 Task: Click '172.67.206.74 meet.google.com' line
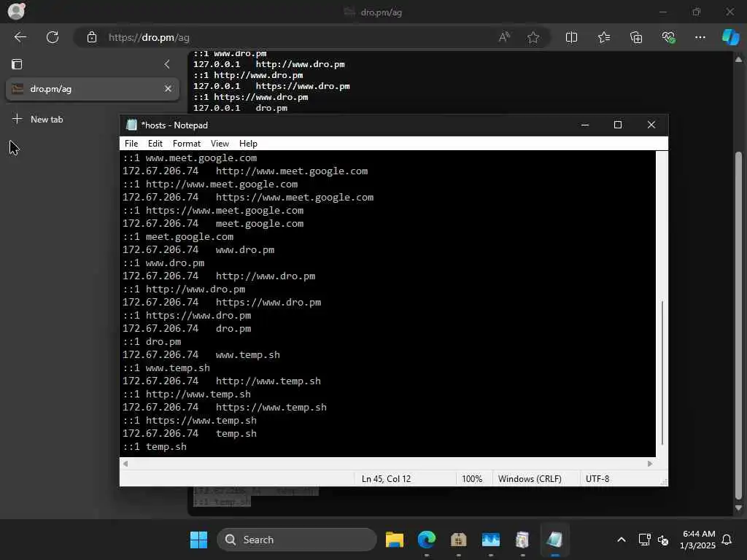(213, 223)
